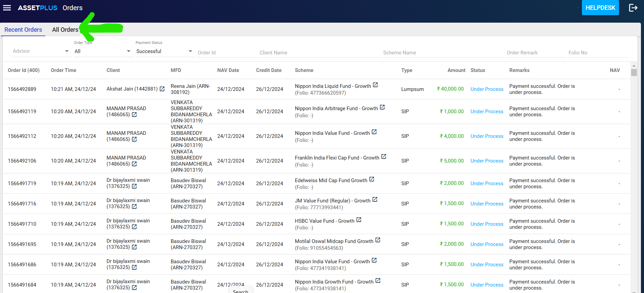
Task: Open MANAM PRASAD client icon for order 1566492112
Action: (134, 139)
